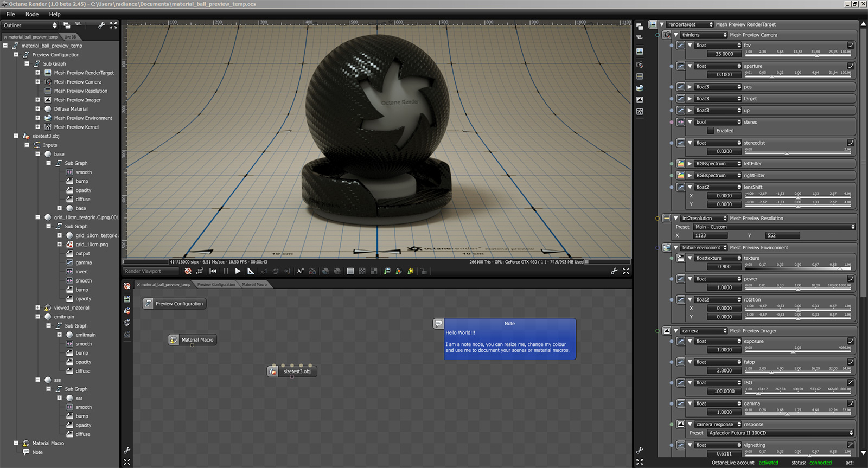Click the render target icon in inspector sidebar
The width and height of the screenshot is (868, 468).
click(640, 52)
